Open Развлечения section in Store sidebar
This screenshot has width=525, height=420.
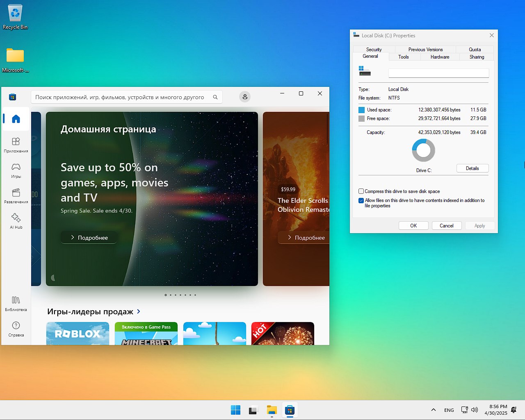(x=16, y=196)
